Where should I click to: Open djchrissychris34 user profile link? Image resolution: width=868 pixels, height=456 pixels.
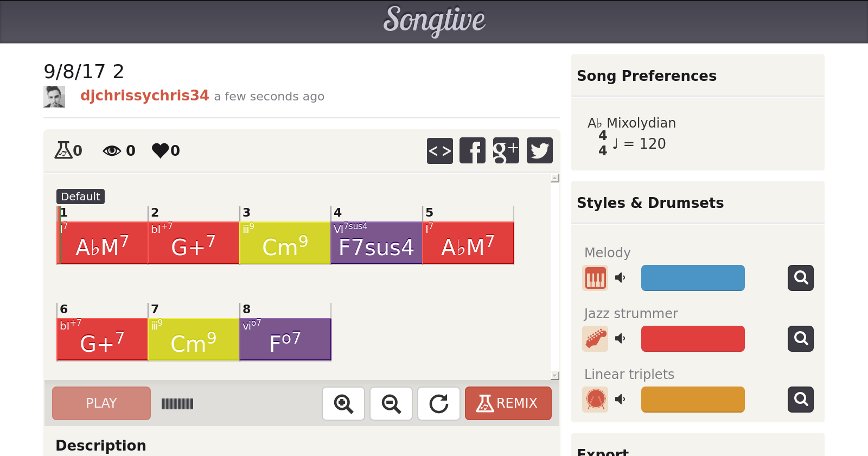click(x=144, y=96)
